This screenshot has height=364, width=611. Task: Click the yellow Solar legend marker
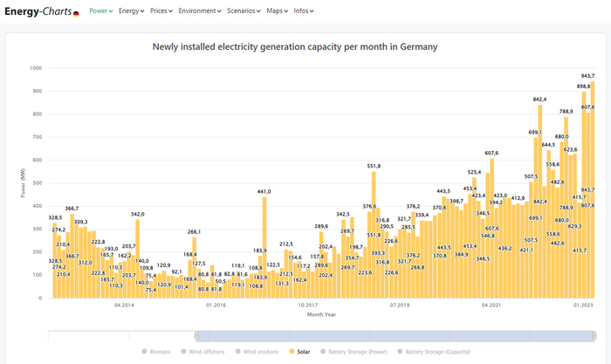pyautogui.click(x=291, y=352)
